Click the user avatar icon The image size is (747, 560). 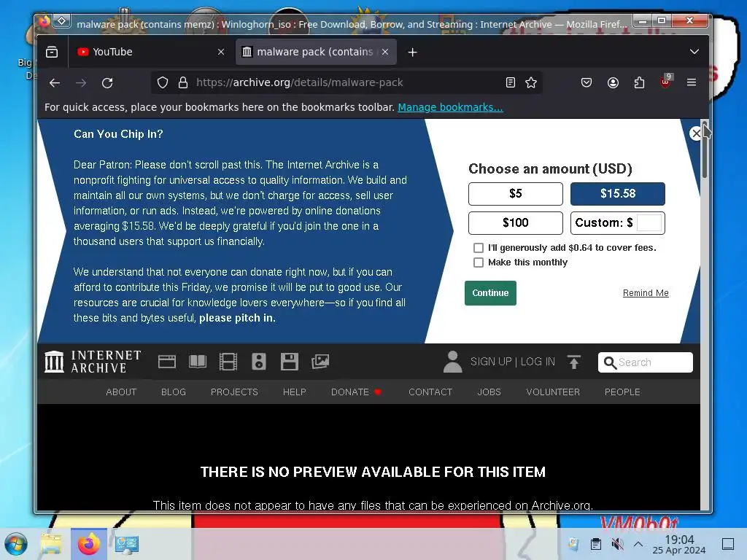coord(452,362)
